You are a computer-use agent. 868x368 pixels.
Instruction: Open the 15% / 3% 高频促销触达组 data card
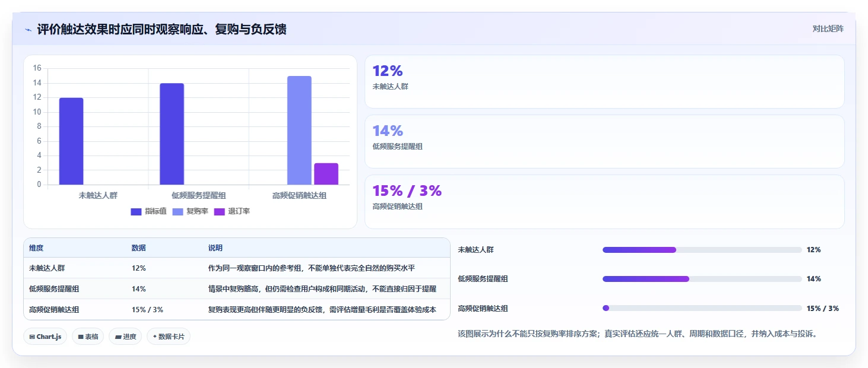tap(604, 201)
